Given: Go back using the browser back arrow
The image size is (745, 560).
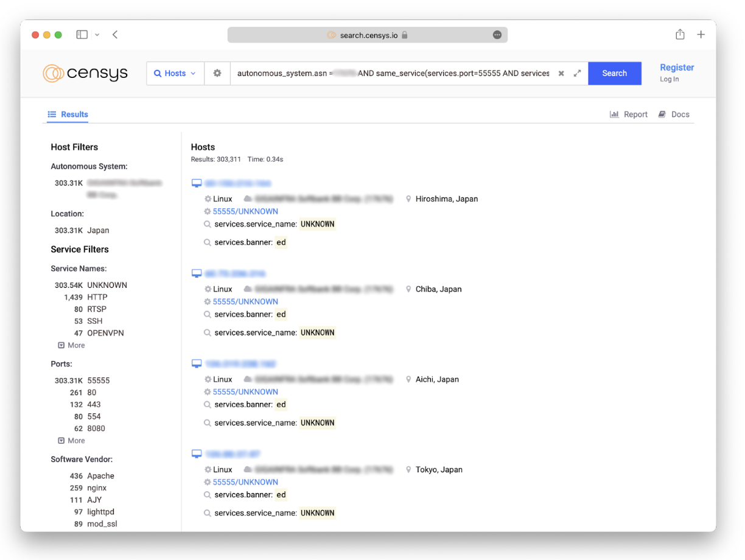Looking at the screenshot, I should (115, 35).
